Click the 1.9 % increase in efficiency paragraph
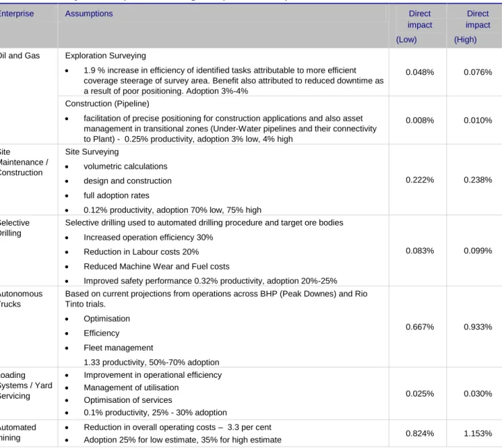This screenshot has width=502, height=448. click(x=234, y=81)
